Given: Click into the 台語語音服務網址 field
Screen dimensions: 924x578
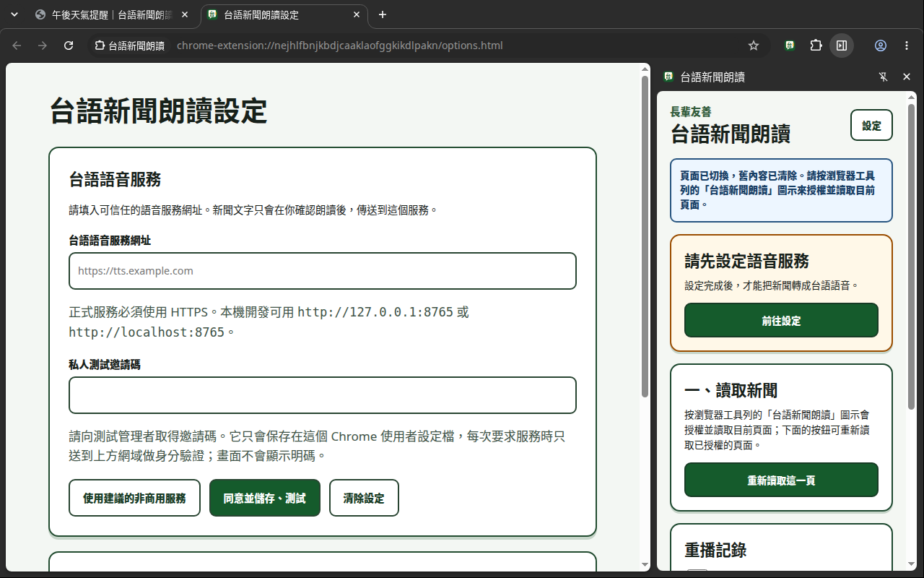Looking at the screenshot, I should (323, 271).
